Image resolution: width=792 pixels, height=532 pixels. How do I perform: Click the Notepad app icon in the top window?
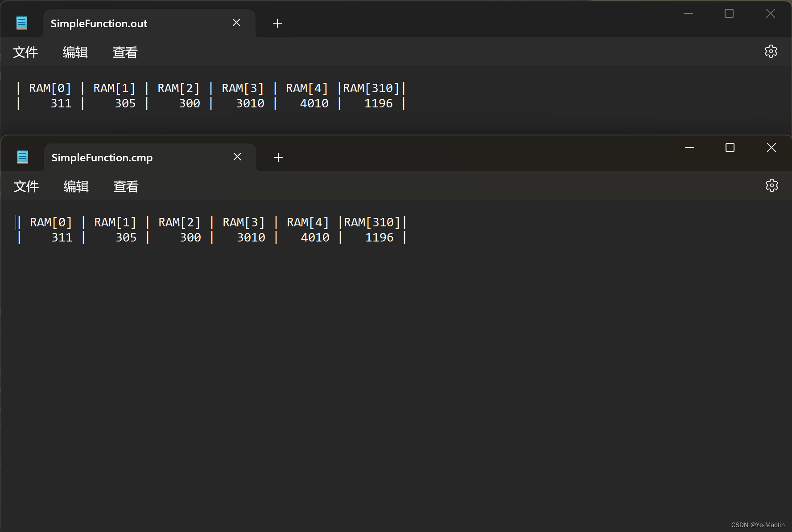pyautogui.click(x=21, y=22)
